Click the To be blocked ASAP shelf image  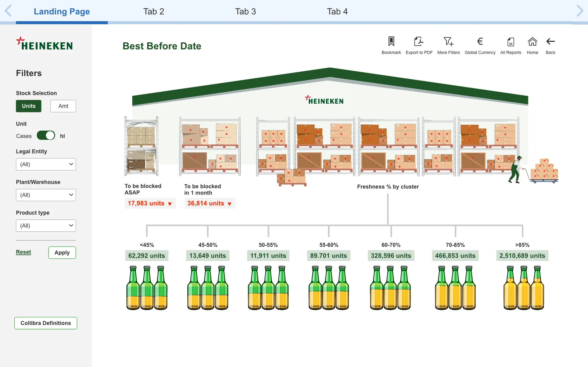pos(141,146)
